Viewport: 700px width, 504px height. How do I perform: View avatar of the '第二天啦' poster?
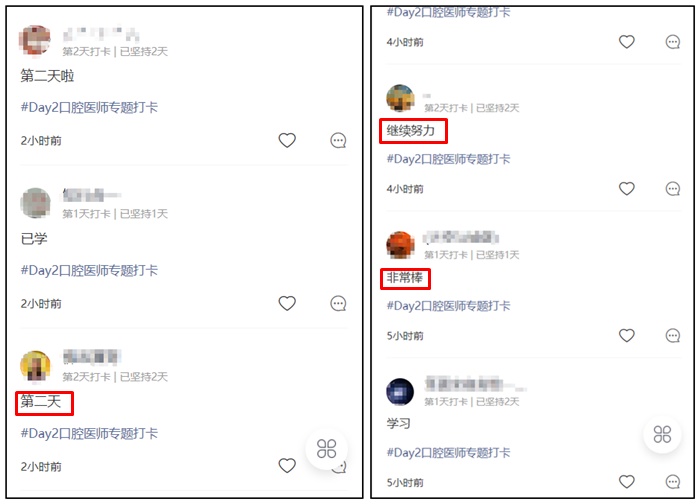[x=35, y=40]
